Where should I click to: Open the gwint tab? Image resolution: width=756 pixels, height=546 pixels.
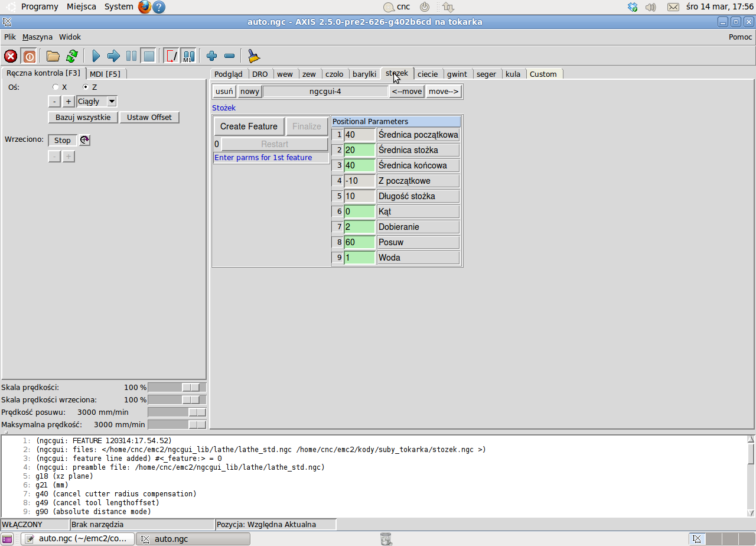pos(457,74)
